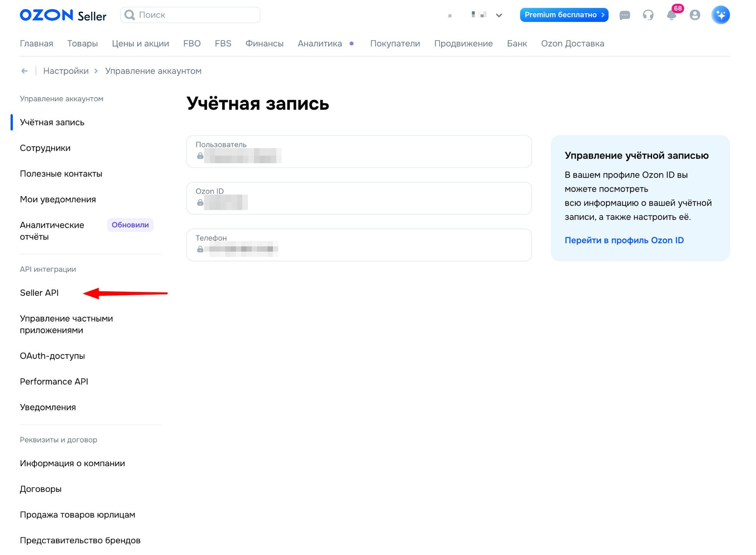Click the back arrow in the breadcrumbs
Viewport: 756px width, 555px height.
pos(25,71)
